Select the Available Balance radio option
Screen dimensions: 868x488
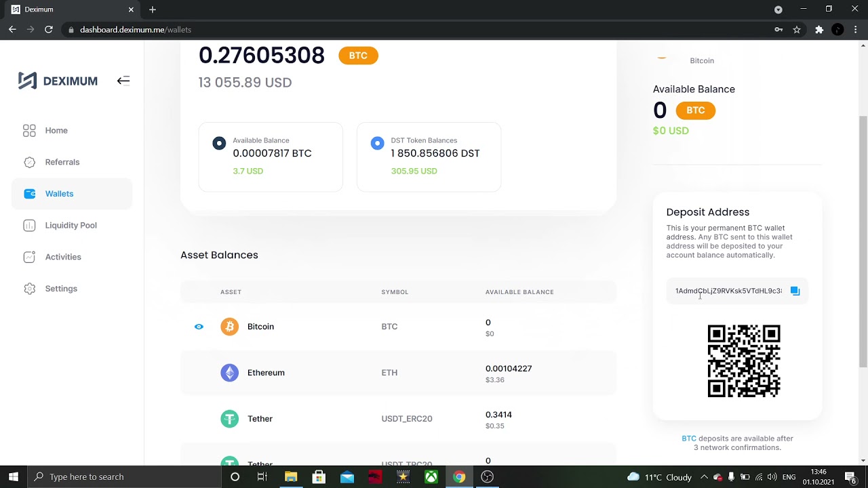click(219, 143)
